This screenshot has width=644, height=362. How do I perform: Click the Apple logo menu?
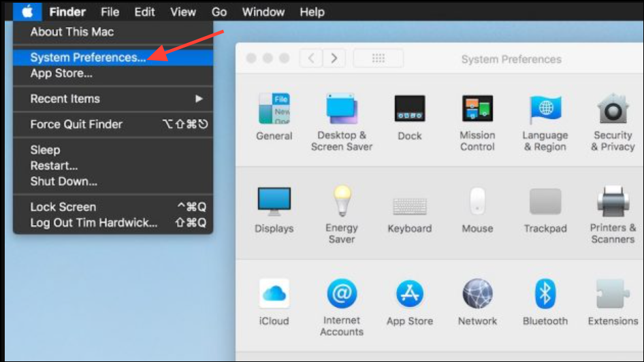coord(27,12)
